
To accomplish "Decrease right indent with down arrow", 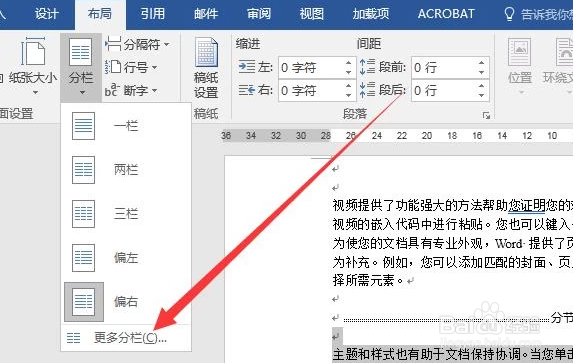I will 349,96.
